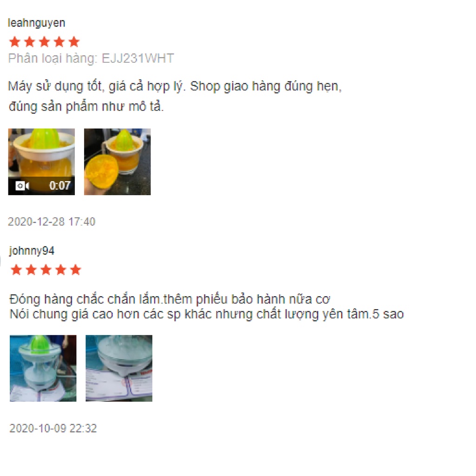Click leahnguyen's review text about Máy sử dụng tốt

[x=175, y=96]
